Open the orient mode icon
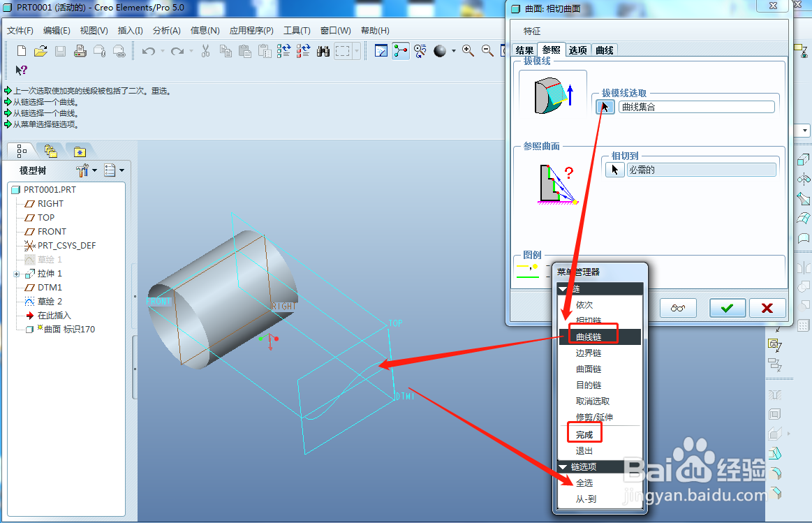 point(420,51)
